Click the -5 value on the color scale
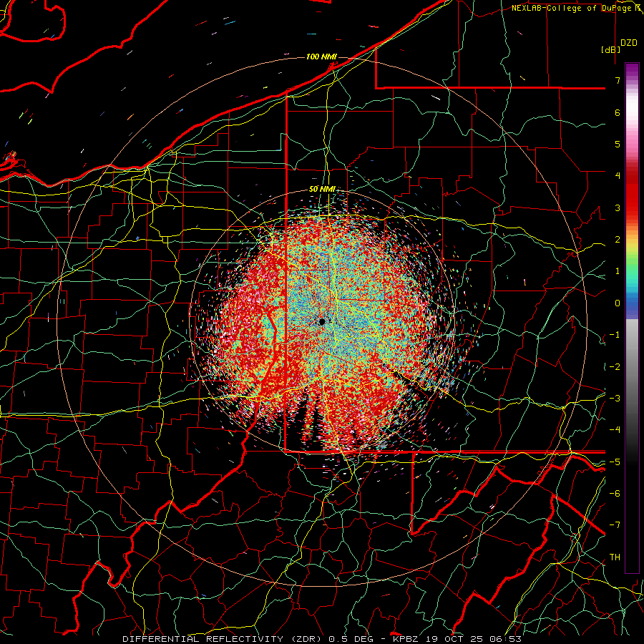Viewport: 644px width, 644px height. [x=615, y=462]
